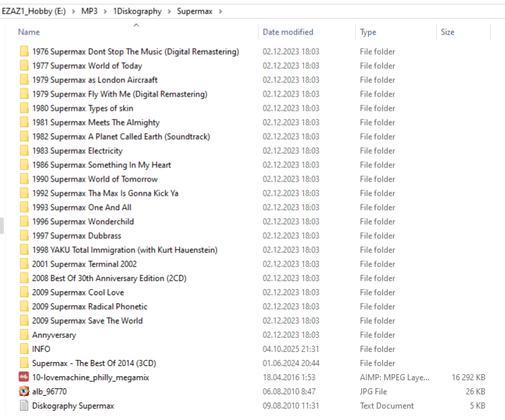Click the folder icon for 1986 Something In My Heart
Image resolution: width=505 pixels, height=420 pixels.
pyautogui.click(x=24, y=165)
